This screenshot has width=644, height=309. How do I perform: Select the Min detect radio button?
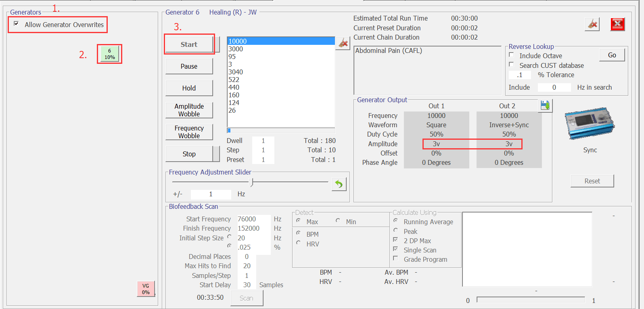338,221
